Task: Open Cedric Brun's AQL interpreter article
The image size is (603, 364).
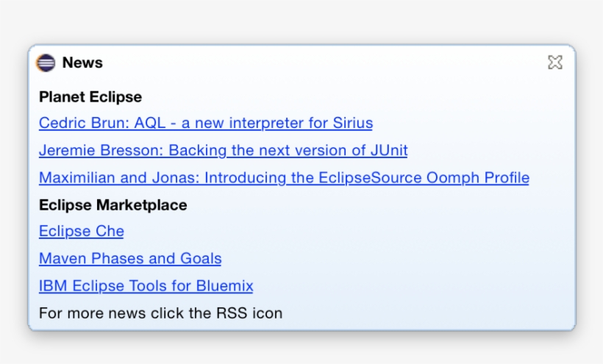Action: pyautogui.click(x=206, y=124)
